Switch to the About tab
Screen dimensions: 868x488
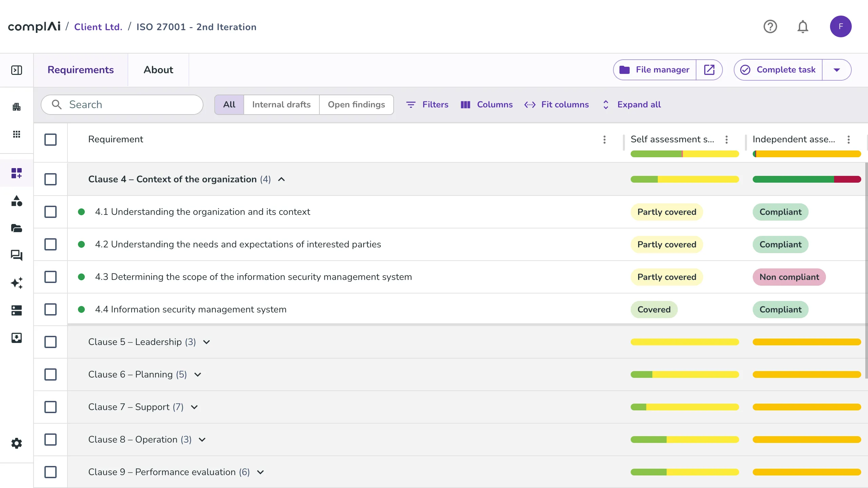158,70
